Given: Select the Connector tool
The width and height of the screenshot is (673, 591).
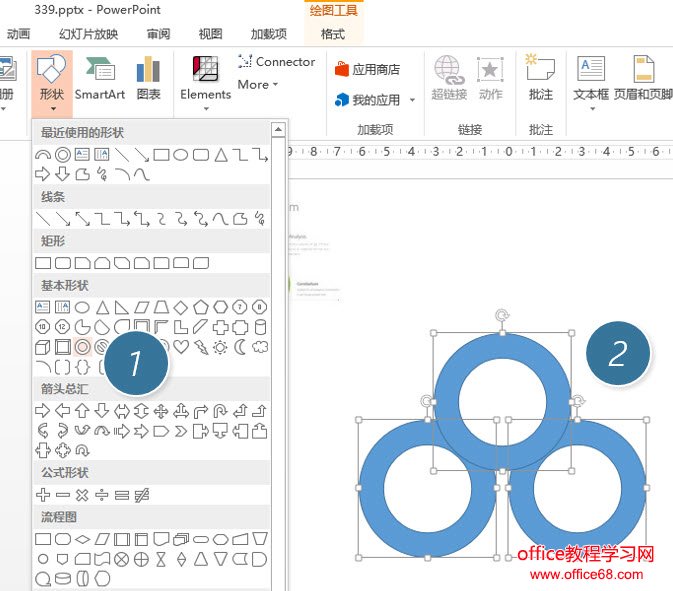Looking at the screenshot, I should click(276, 62).
